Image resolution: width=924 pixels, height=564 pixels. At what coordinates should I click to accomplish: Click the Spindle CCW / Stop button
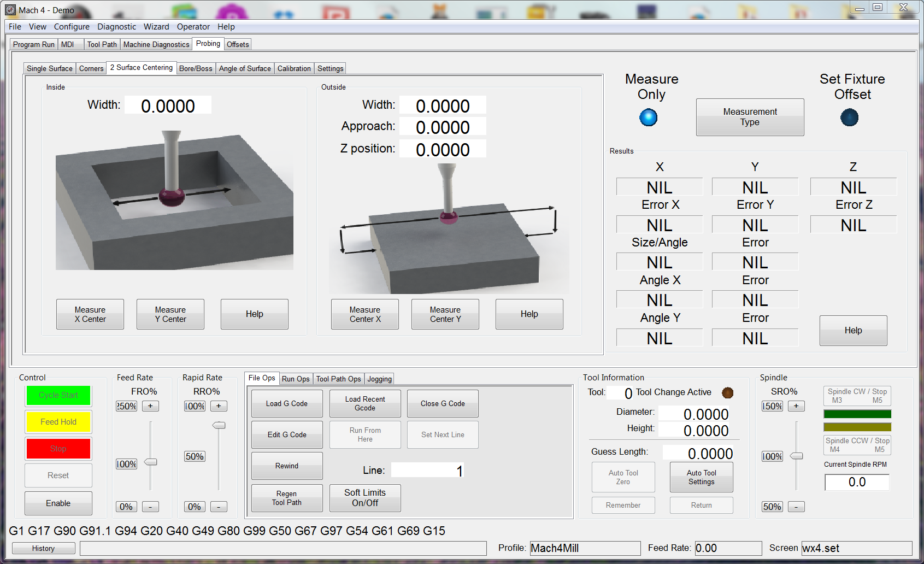(x=857, y=445)
